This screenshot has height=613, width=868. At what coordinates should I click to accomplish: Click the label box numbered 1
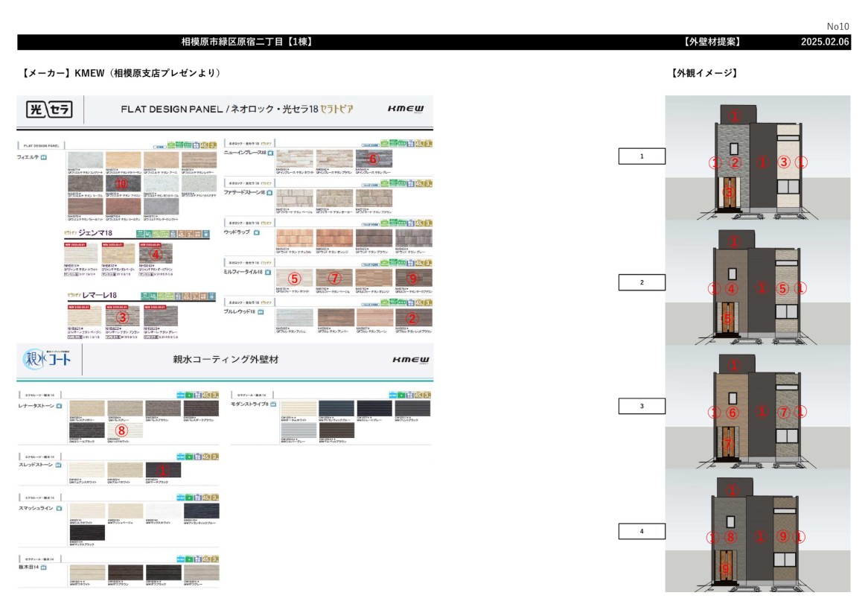[642, 156]
